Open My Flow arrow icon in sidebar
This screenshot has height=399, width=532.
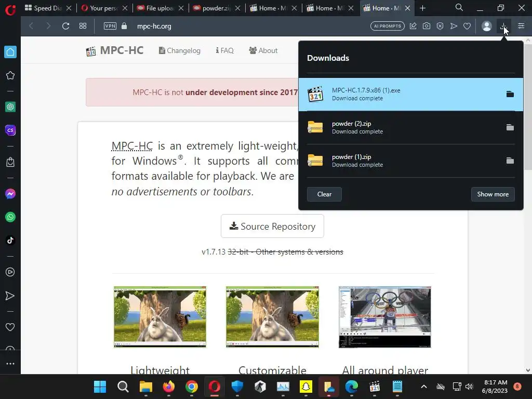point(10,296)
